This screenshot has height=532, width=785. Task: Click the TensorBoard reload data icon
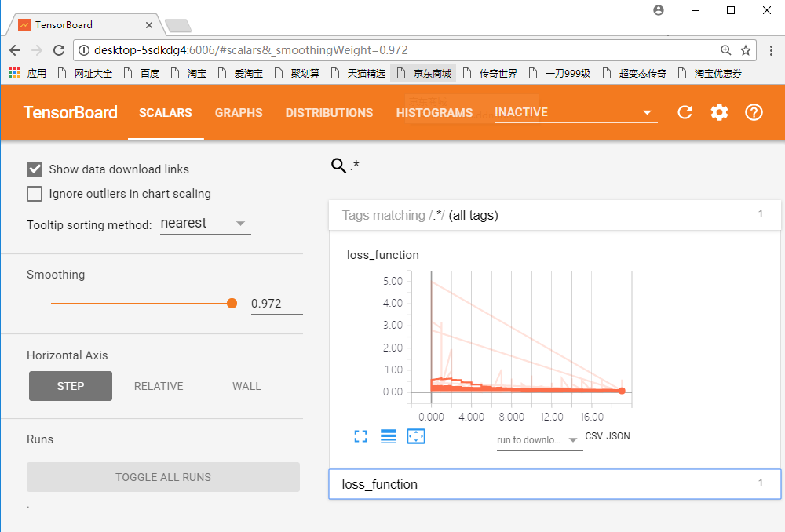[685, 112]
